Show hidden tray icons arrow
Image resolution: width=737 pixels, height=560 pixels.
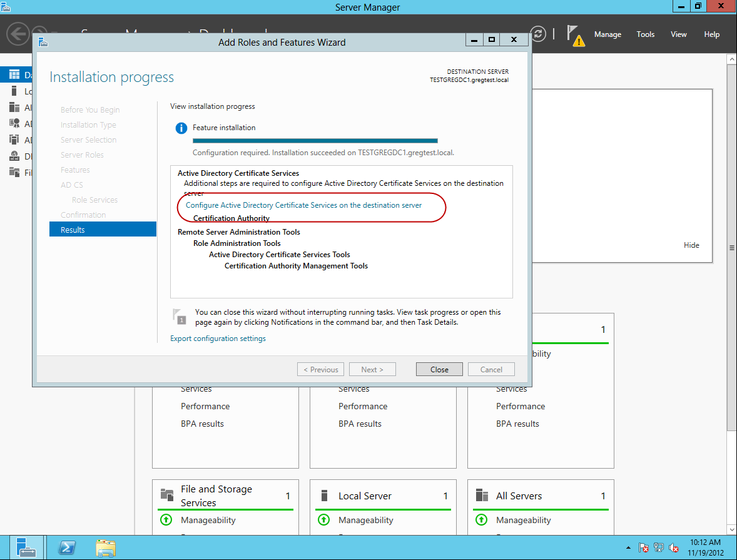point(628,547)
